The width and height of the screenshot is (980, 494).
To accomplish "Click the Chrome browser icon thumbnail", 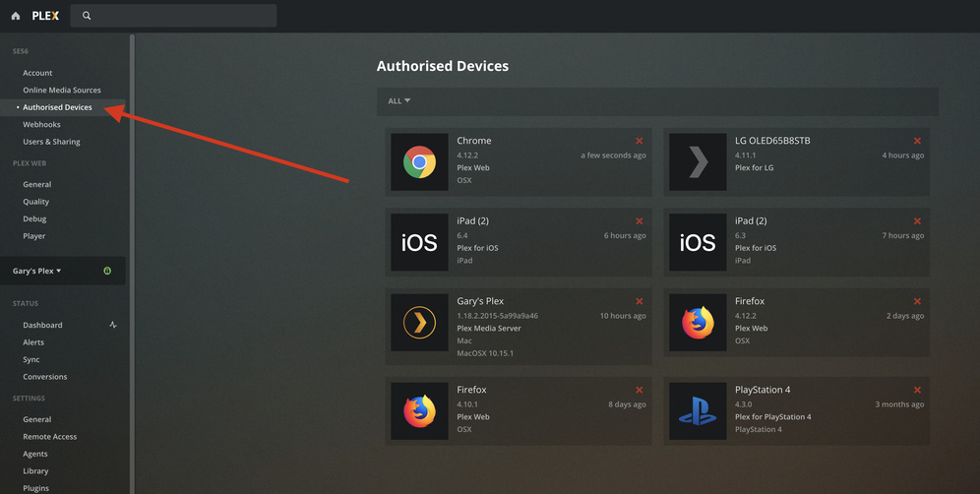I will coord(419,162).
